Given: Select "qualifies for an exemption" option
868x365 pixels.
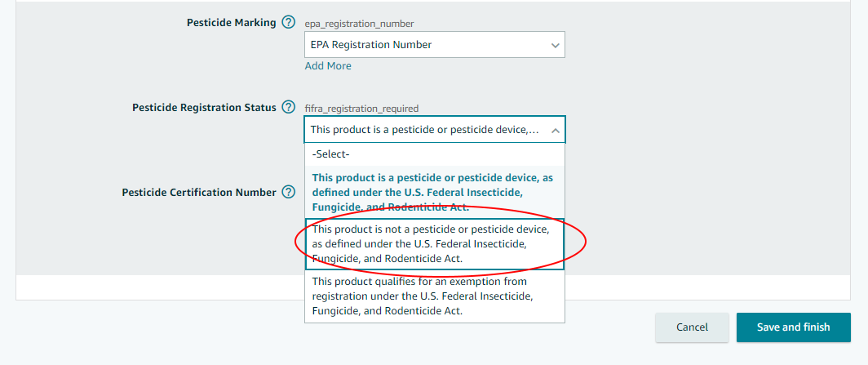Looking at the screenshot, I should click(434, 296).
